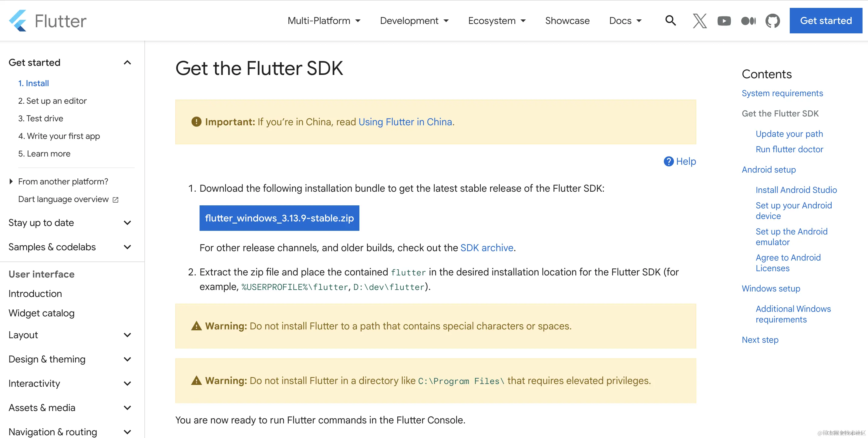Open the Showcase menu item

click(x=567, y=21)
